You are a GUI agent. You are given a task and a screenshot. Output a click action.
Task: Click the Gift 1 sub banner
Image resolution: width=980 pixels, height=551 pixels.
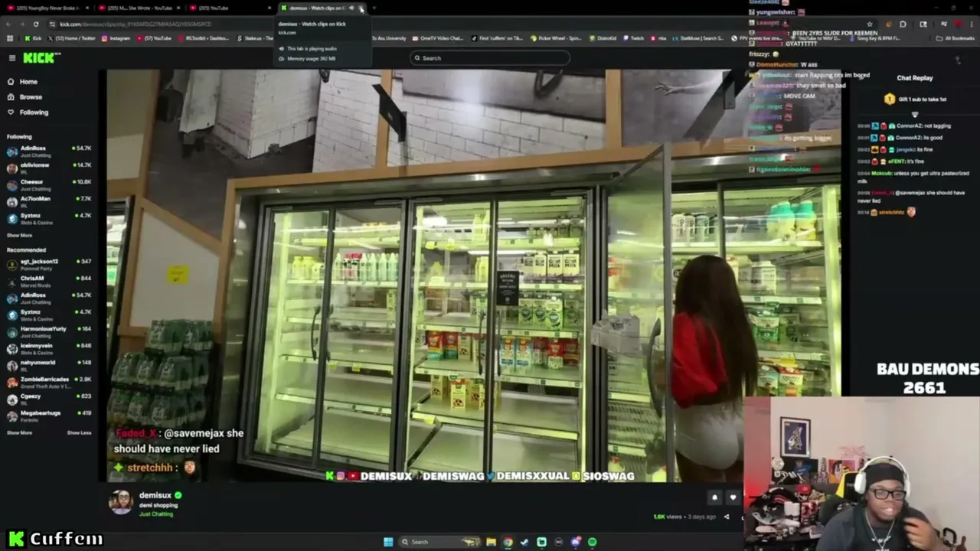[916, 99]
